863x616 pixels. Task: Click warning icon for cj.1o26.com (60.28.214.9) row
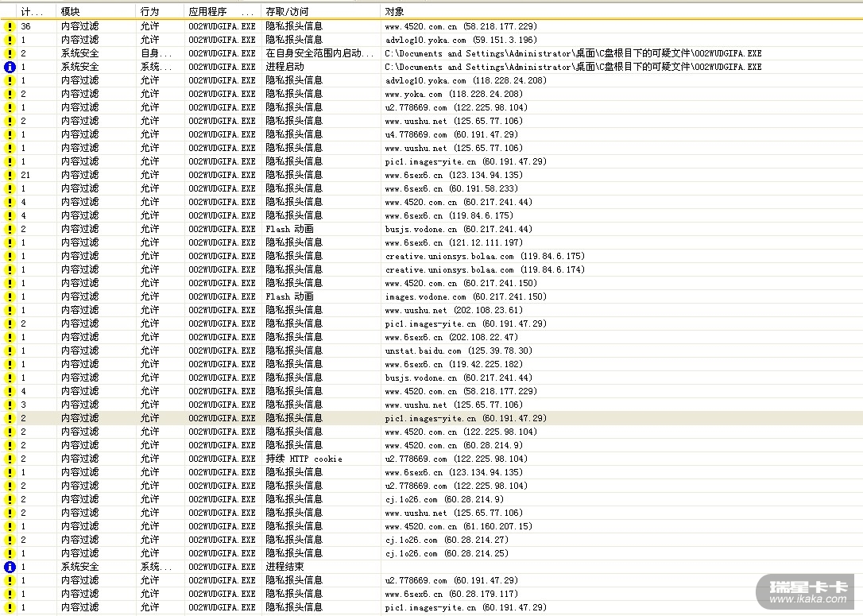(10, 499)
